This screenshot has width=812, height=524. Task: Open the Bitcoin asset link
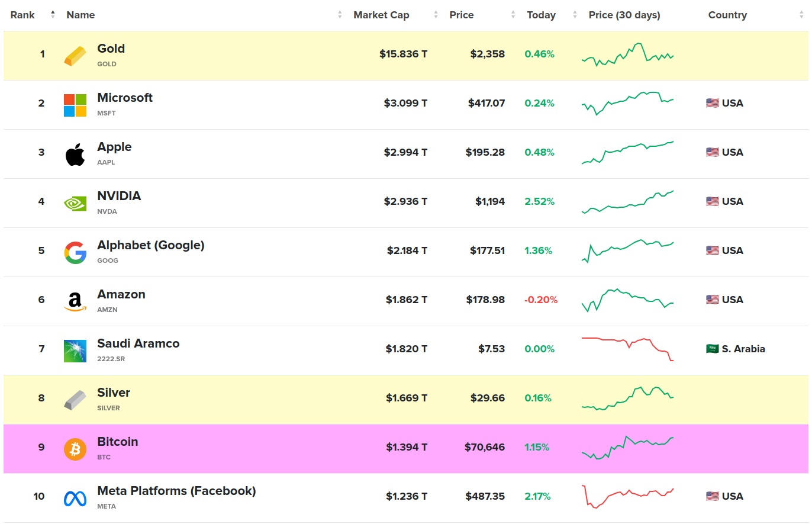[x=118, y=442]
